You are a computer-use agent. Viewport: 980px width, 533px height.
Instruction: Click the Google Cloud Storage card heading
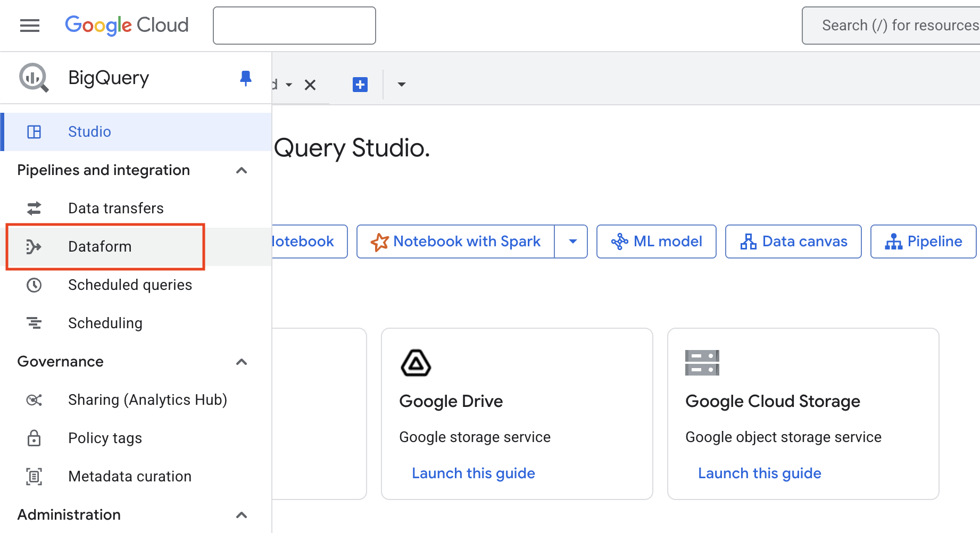[773, 401]
